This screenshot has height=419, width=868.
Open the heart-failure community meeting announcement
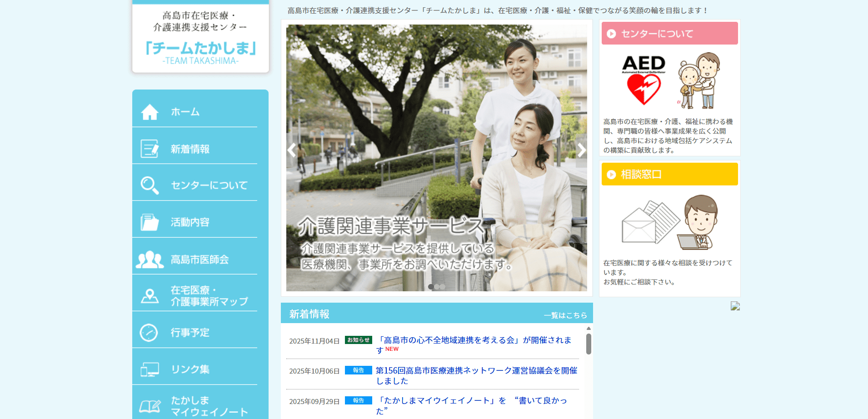click(x=474, y=340)
